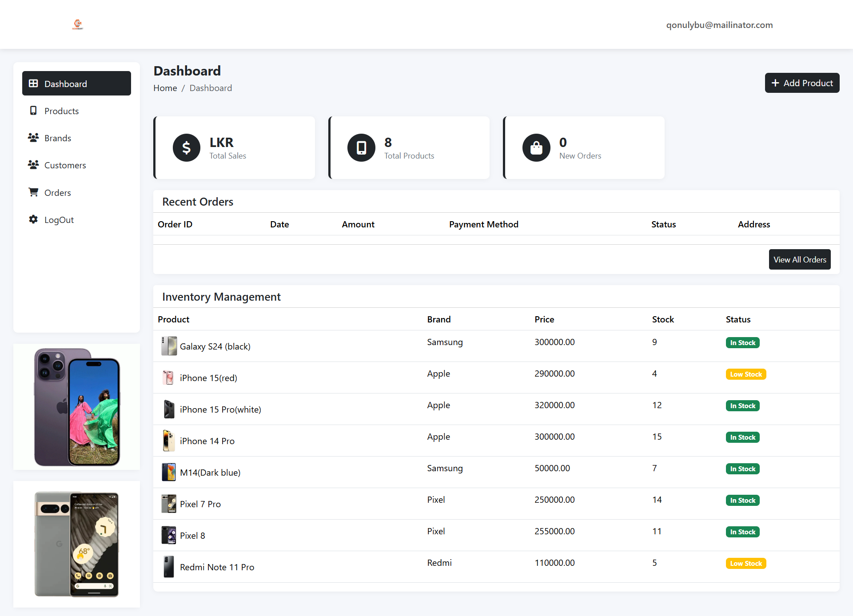Click the Brands people icon in sidebar

click(x=33, y=138)
